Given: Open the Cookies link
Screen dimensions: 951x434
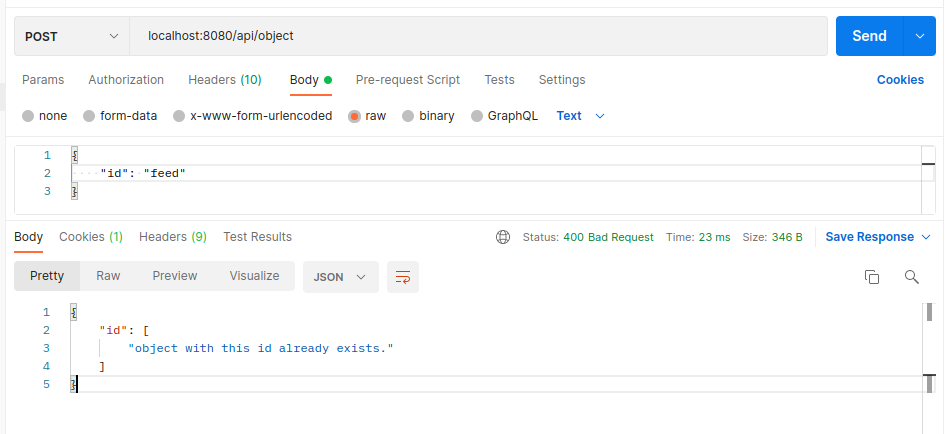Looking at the screenshot, I should click(x=900, y=80).
